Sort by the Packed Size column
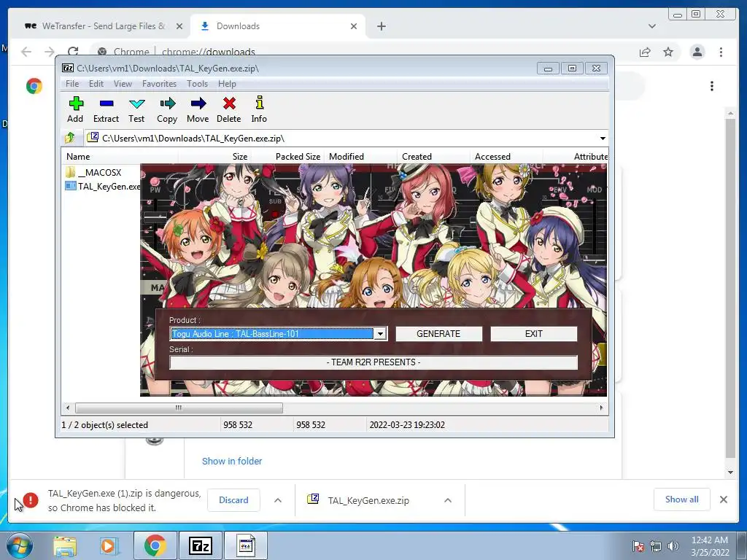This screenshot has width=747, height=560. pyautogui.click(x=287, y=157)
